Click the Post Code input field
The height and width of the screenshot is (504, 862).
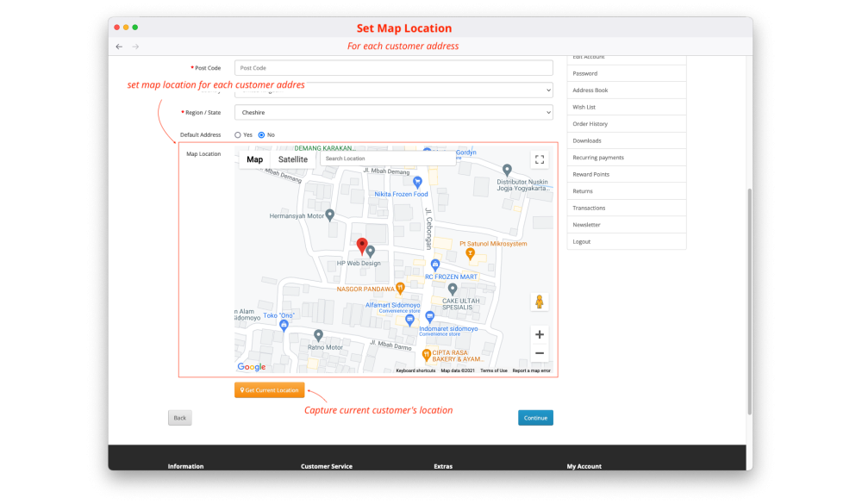393,68
